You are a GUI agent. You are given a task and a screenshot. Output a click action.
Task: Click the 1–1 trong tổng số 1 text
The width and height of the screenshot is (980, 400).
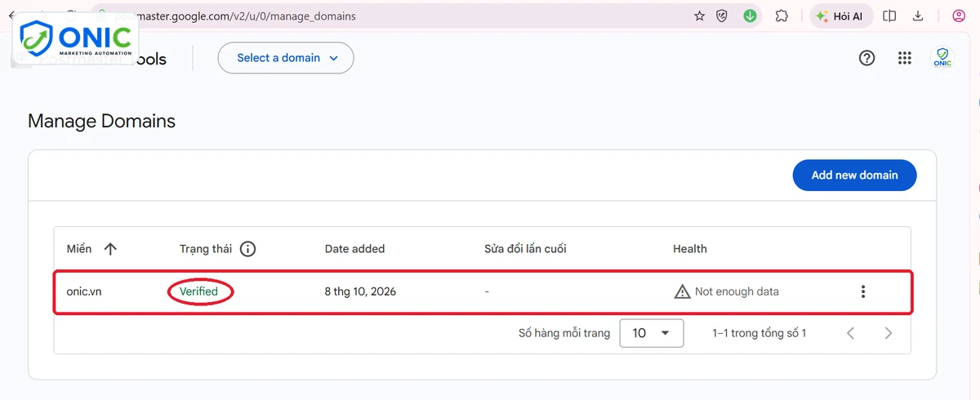click(x=759, y=333)
